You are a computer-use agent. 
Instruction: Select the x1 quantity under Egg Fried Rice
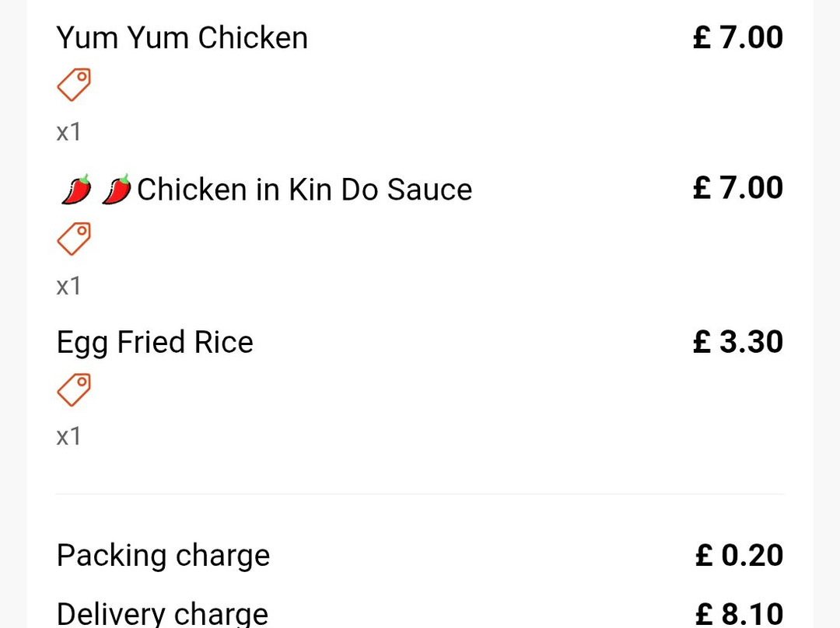[68, 436]
